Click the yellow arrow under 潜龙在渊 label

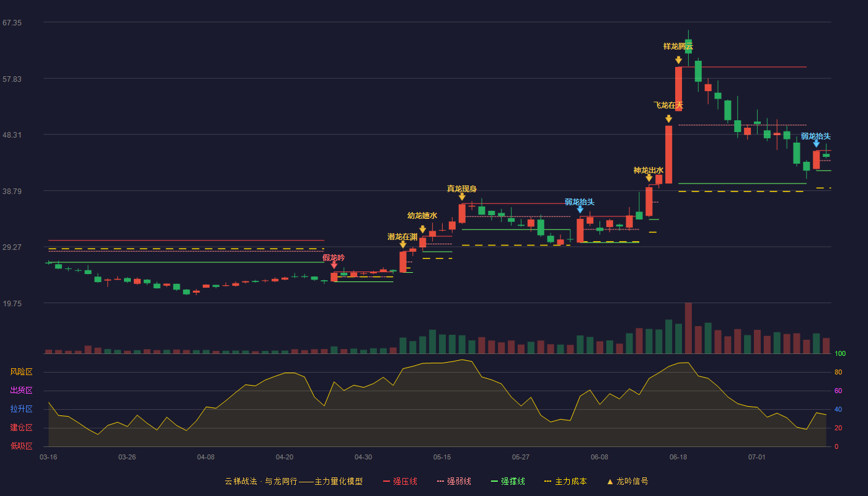click(x=403, y=245)
